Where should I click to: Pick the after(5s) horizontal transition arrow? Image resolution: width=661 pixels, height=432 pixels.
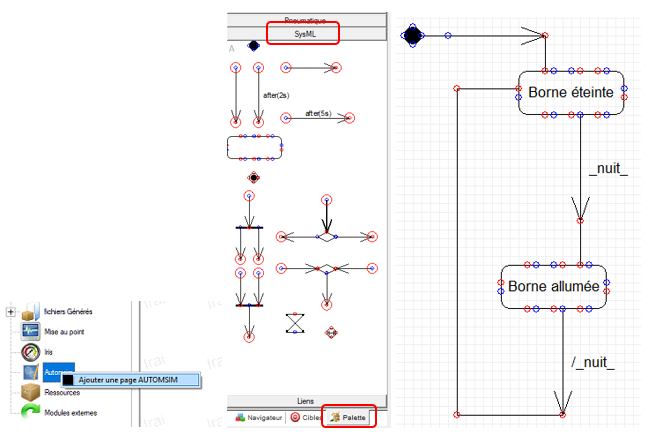click(x=317, y=116)
